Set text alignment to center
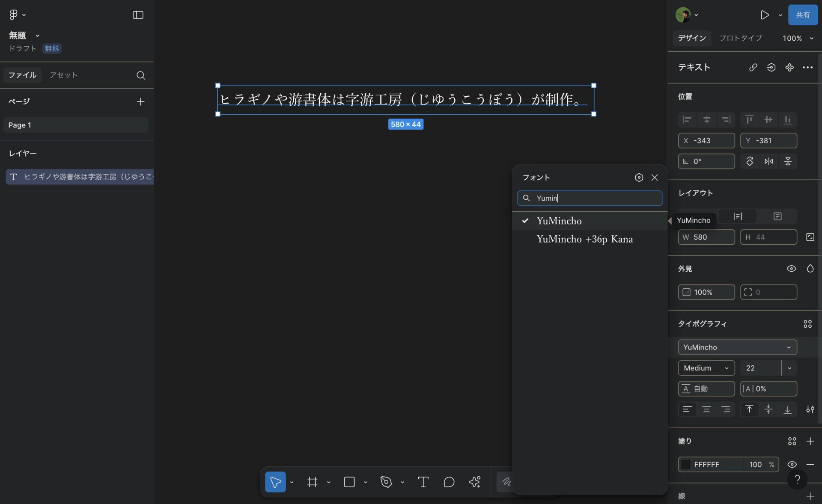Image resolution: width=822 pixels, height=504 pixels. (x=706, y=409)
